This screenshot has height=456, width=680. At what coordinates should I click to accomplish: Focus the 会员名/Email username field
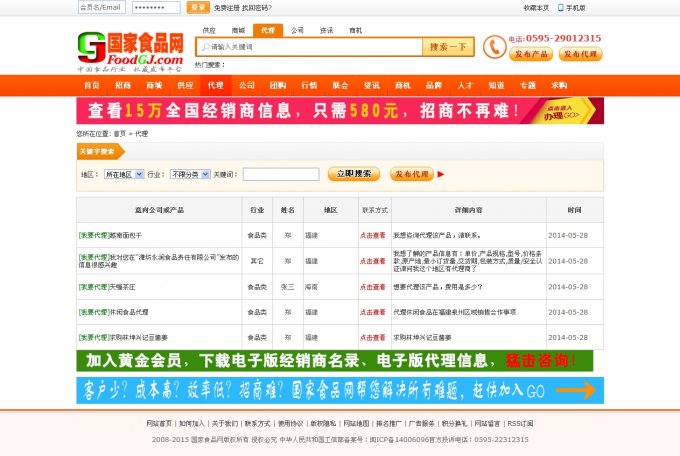click(x=102, y=7)
